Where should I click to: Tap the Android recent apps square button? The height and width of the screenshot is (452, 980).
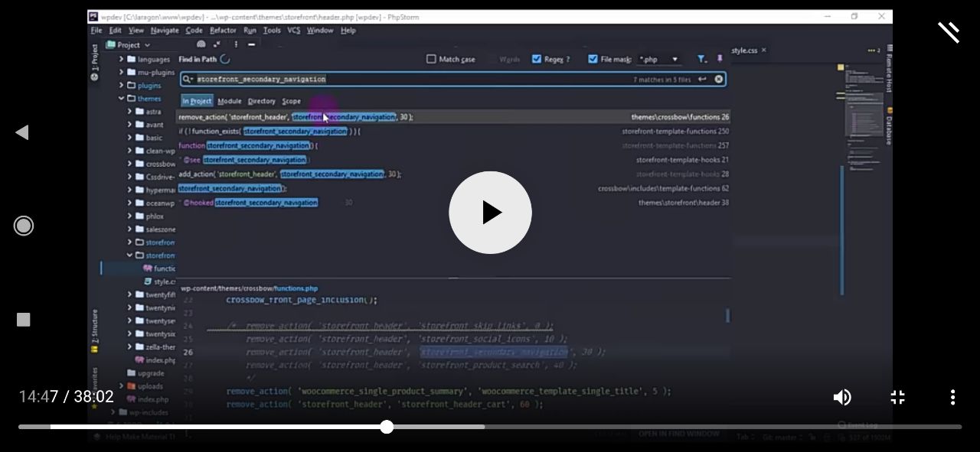pyautogui.click(x=24, y=320)
